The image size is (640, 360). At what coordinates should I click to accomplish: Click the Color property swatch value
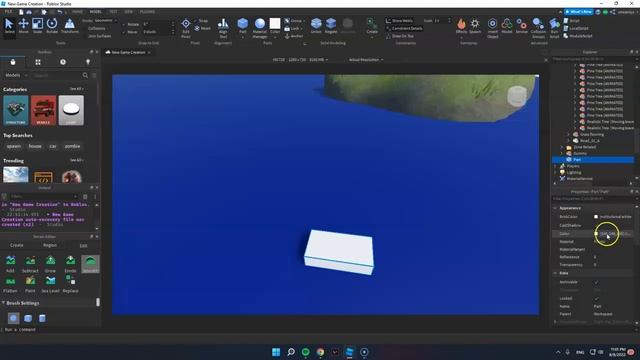point(612,234)
